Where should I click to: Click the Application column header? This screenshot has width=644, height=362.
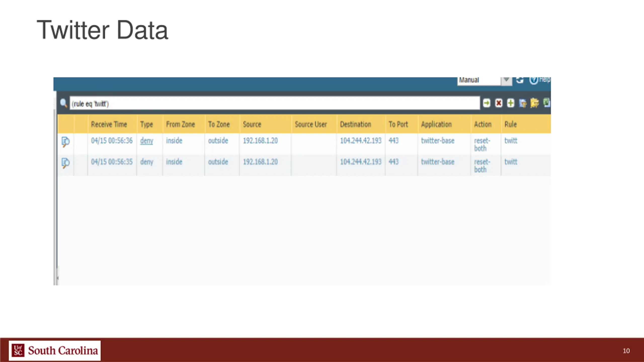tap(436, 124)
